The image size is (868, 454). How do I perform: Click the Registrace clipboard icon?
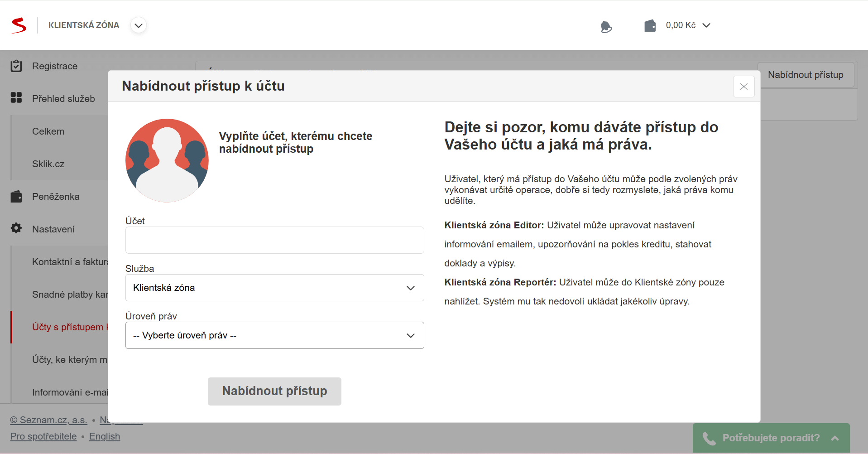[x=16, y=66]
